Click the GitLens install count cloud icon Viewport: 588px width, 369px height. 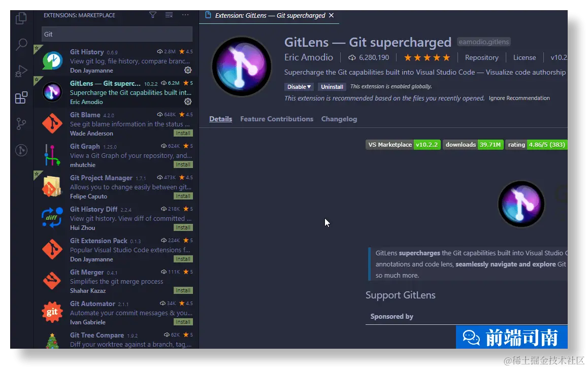352,57
